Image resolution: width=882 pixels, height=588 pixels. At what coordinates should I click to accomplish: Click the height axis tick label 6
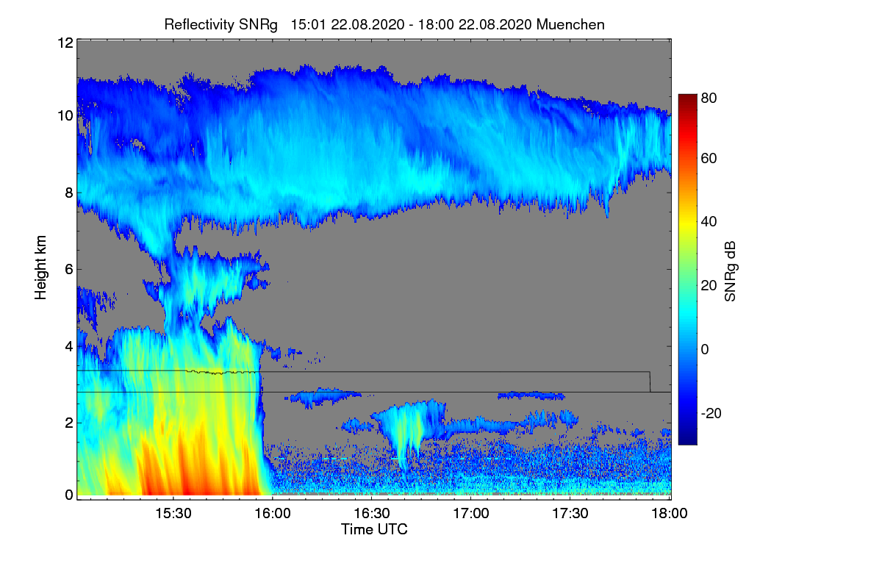pos(68,269)
